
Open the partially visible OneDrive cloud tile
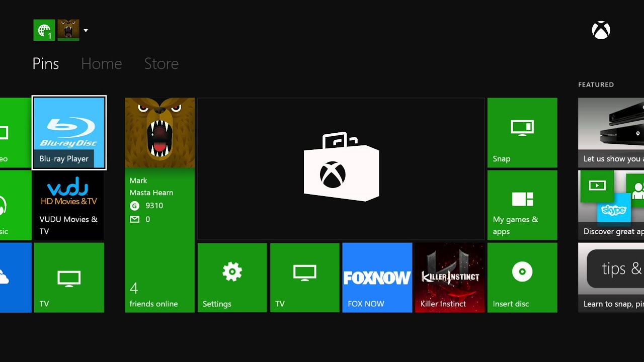(x=16, y=278)
